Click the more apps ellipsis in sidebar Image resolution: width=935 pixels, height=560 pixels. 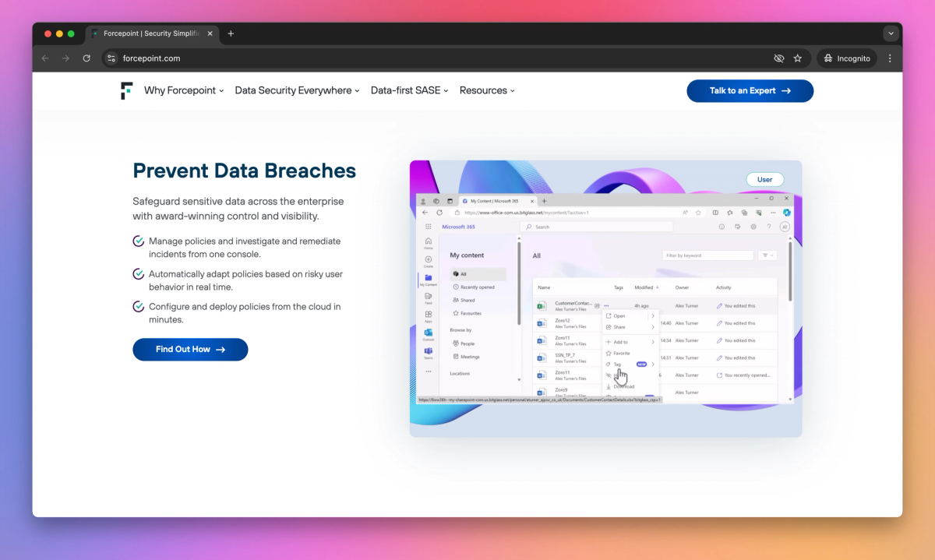click(428, 372)
